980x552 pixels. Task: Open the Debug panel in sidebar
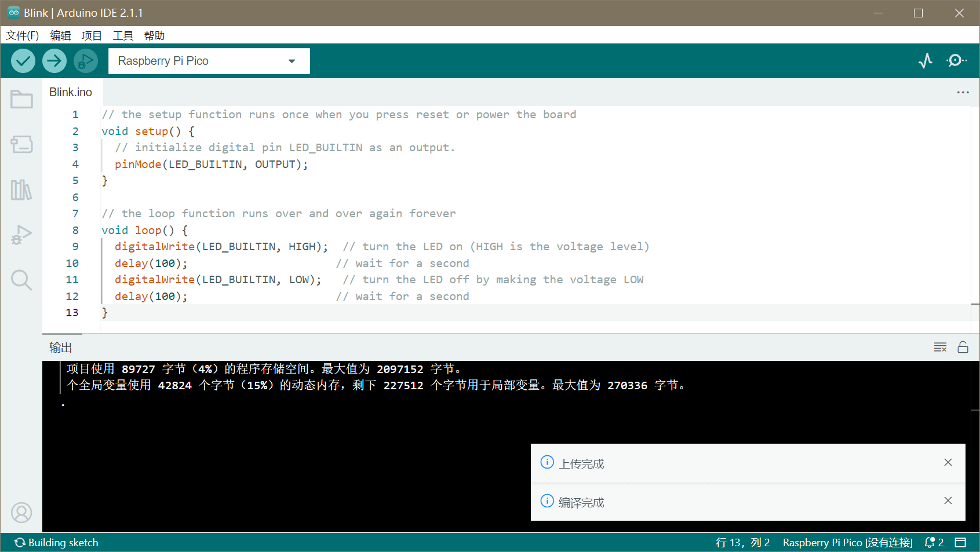21,235
